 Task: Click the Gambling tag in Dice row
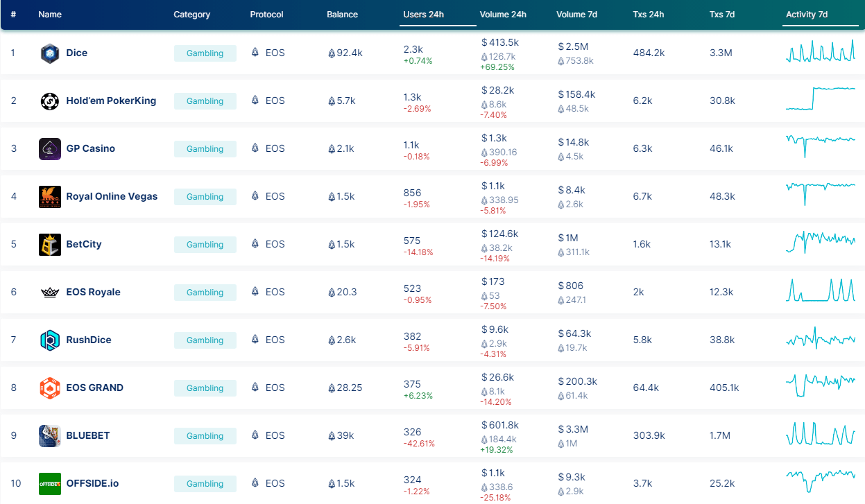[205, 53]
